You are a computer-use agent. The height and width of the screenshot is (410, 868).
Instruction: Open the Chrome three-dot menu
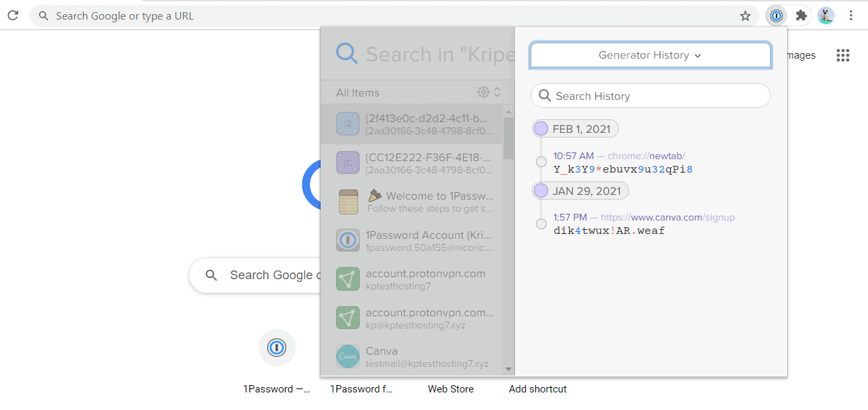tap(850, 16)
